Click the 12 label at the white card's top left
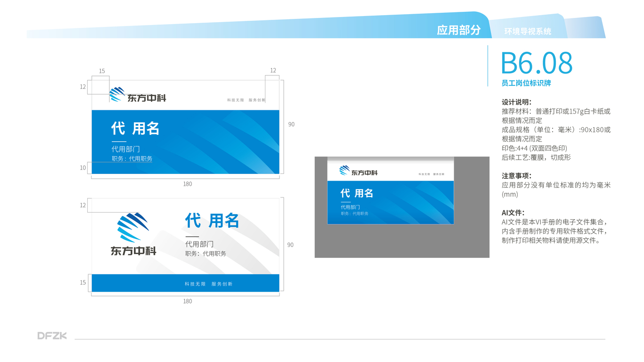Screen dimensions: 644x362 tap(83, 206)
